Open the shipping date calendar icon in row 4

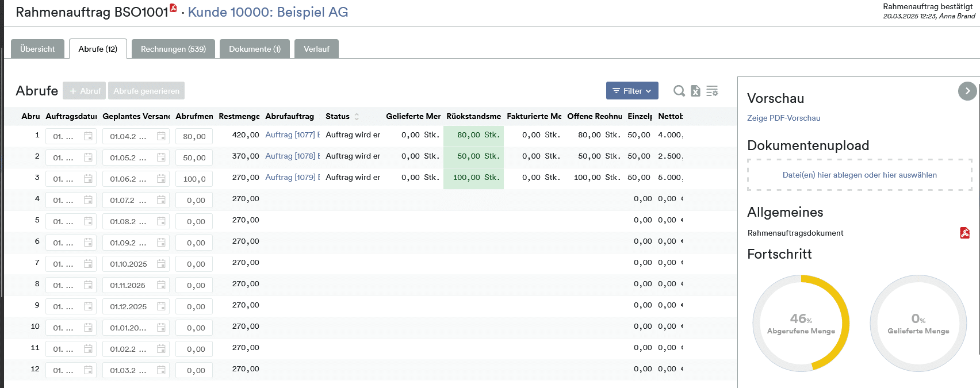coord(161,200)
